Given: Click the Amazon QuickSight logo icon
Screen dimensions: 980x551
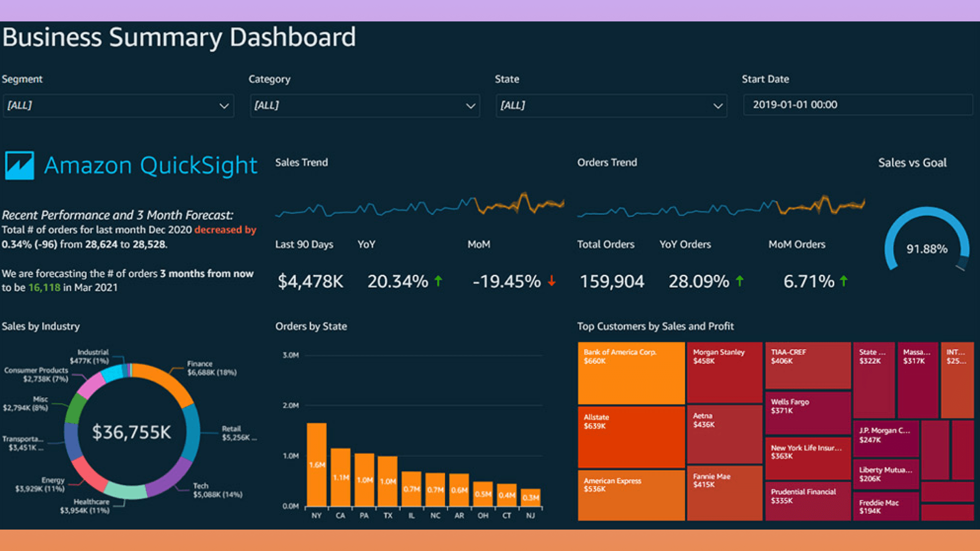Looking at the screenshot, I should 19,165.
